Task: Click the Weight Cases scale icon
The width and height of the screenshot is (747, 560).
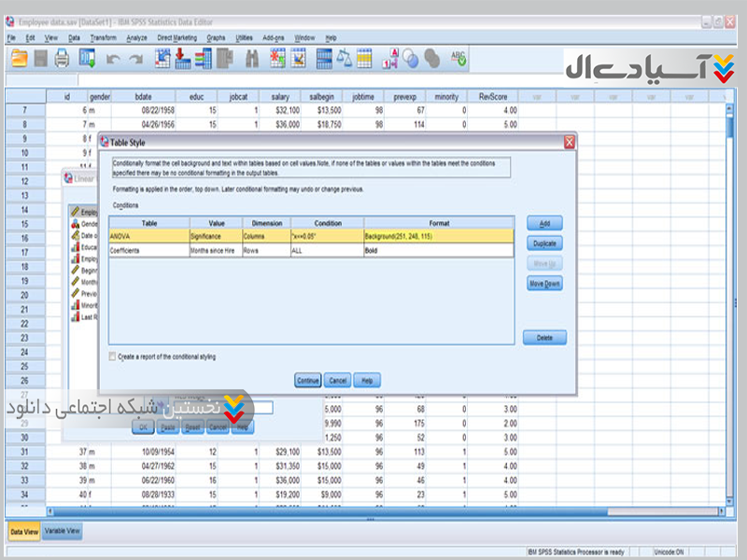Action: coord(344,58)
